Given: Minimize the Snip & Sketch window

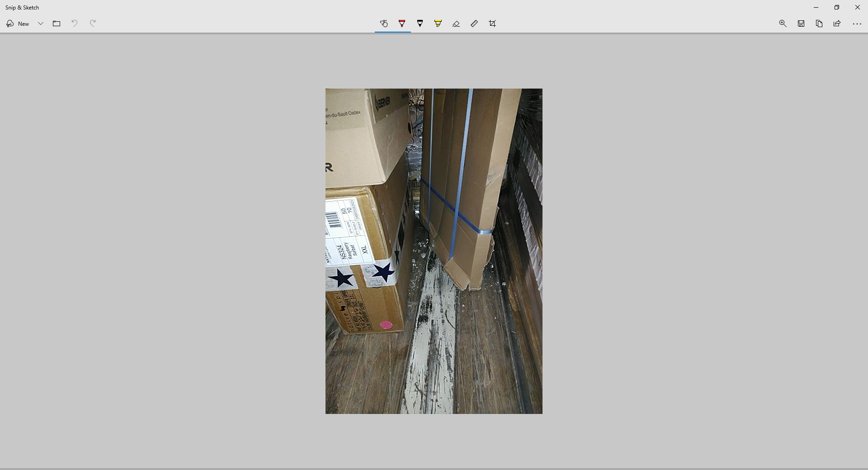Looking at the screenshot, I should [816, 7].
